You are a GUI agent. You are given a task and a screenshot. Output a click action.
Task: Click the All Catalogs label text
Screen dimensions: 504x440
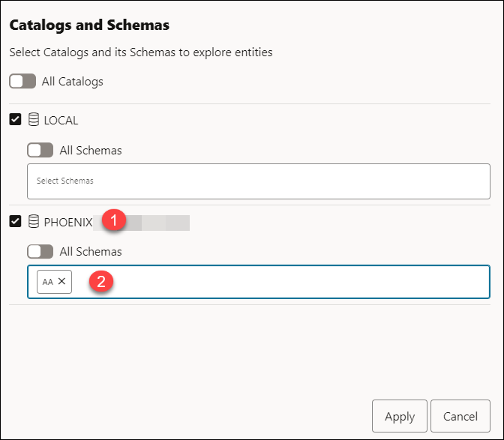pos(73,81)
